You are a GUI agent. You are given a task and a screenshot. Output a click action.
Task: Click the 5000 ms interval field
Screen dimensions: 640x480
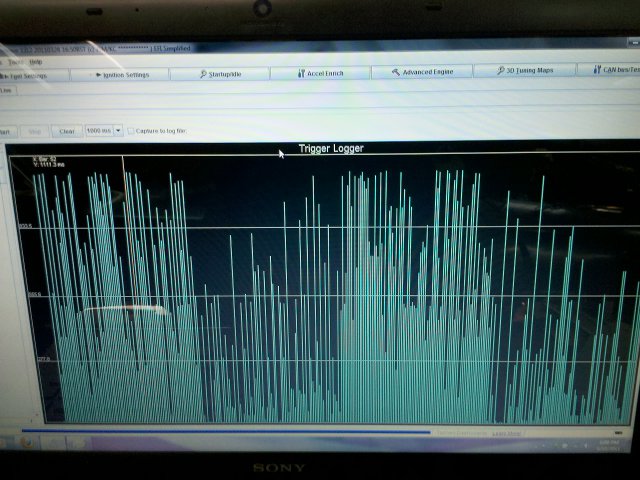click(98, 131)
